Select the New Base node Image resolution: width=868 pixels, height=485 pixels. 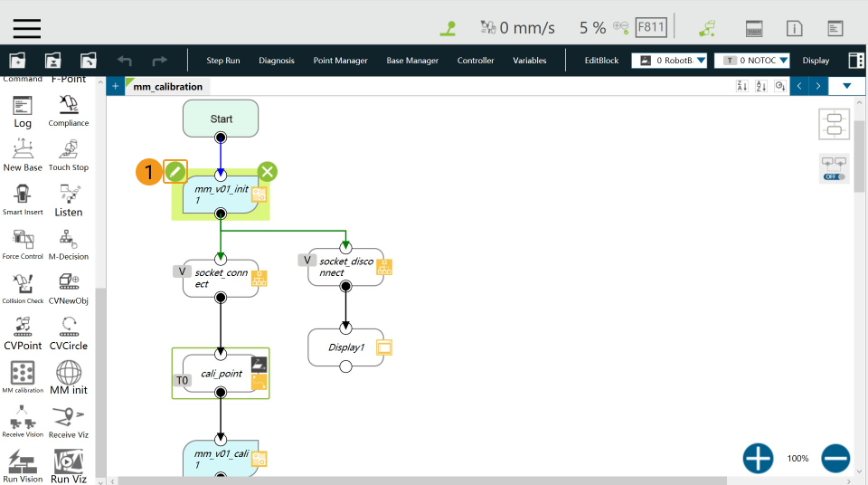click(23, 156)
